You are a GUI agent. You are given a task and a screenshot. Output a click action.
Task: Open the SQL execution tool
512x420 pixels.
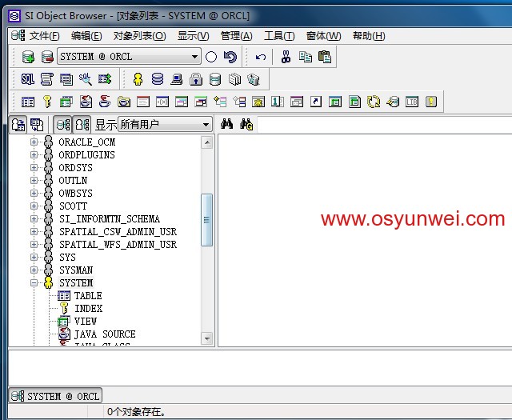coord(28,79)
